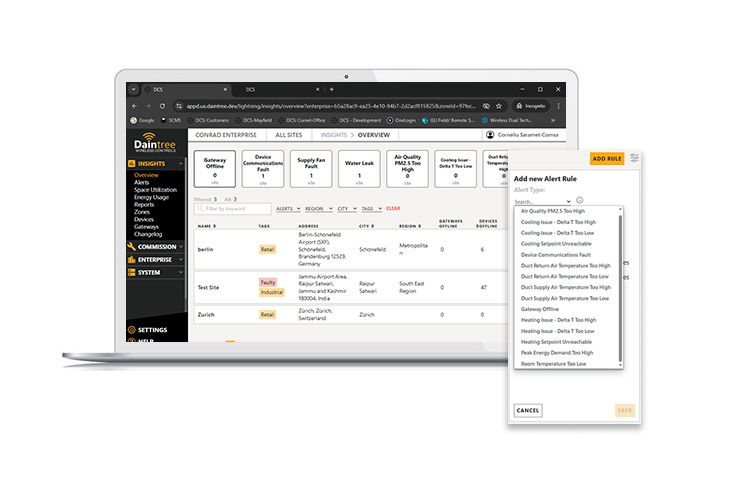This screenshot has height=500, width=750.
Task: Select the Device Communications Fault card
Action: click(263, 169)
